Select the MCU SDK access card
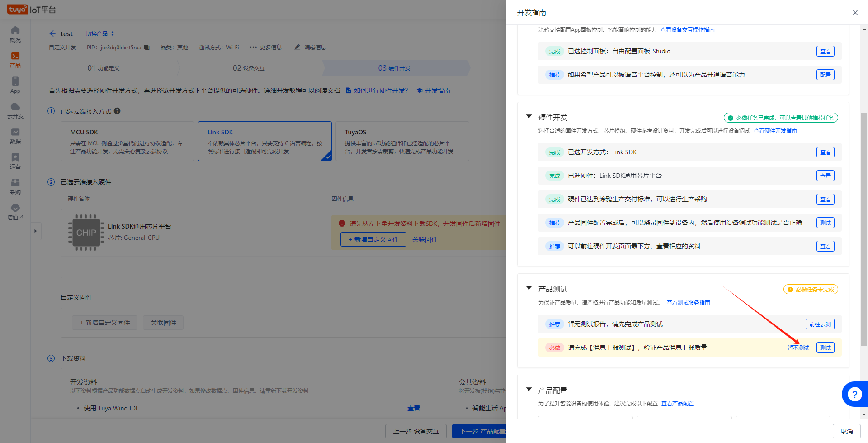Viewport: 868px width, 443px height. click(x=127, y=141)
